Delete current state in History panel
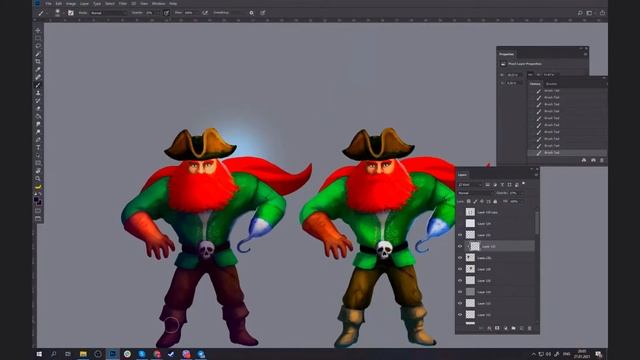The width and height of the screenshot is (640, 360). click(x=602, y=160)
